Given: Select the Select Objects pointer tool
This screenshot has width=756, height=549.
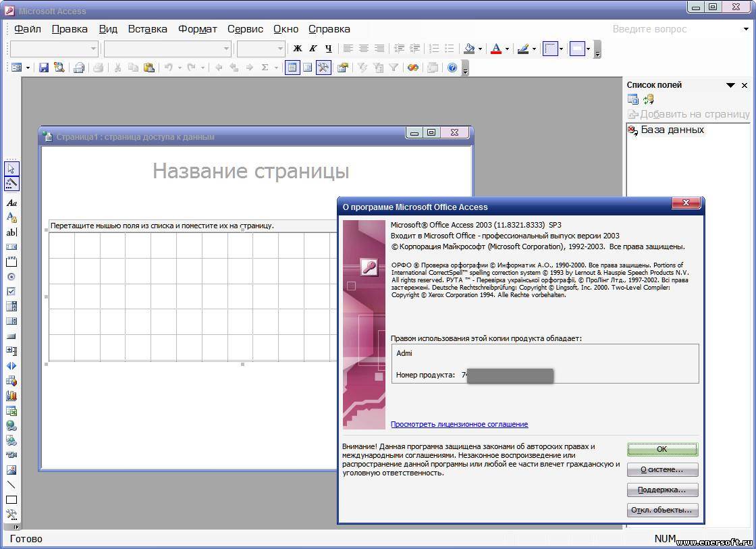Looking at the screenshot, I should pos(11,168).
